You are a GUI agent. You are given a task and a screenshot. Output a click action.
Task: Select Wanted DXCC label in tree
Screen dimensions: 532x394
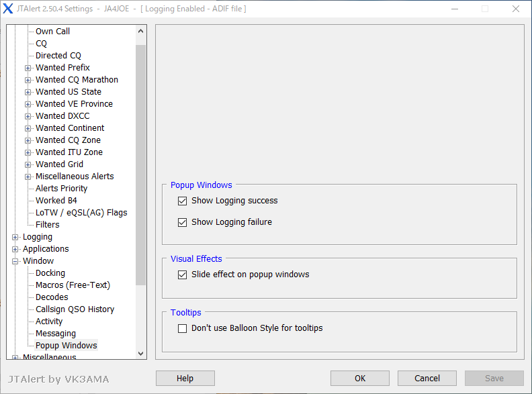[62, 116]
